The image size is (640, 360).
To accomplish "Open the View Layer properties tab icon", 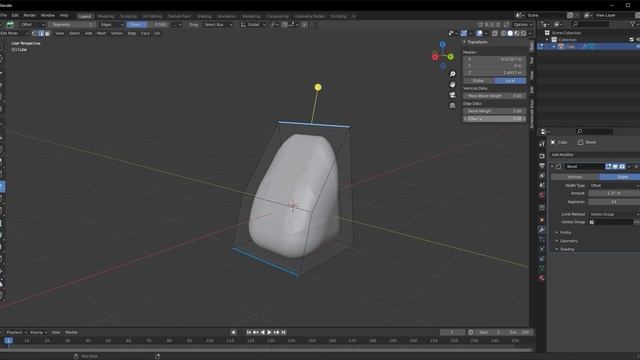I will pos(542,176).
